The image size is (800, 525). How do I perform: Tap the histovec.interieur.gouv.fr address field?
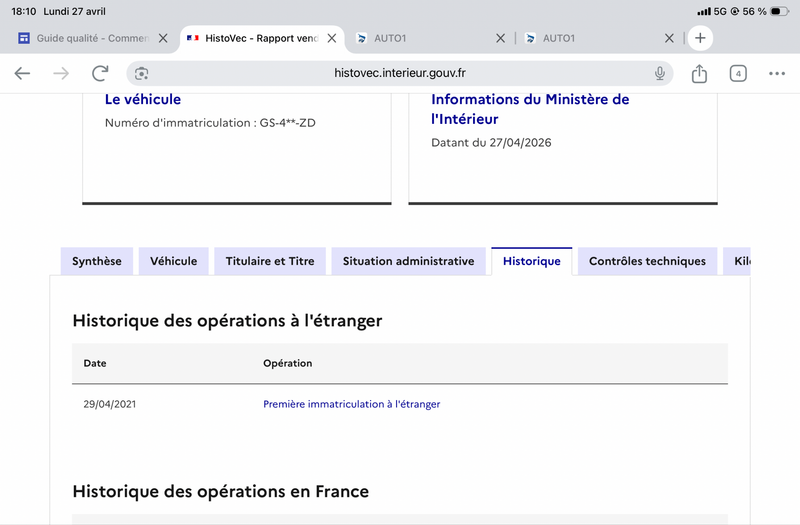tap(399, 73)
